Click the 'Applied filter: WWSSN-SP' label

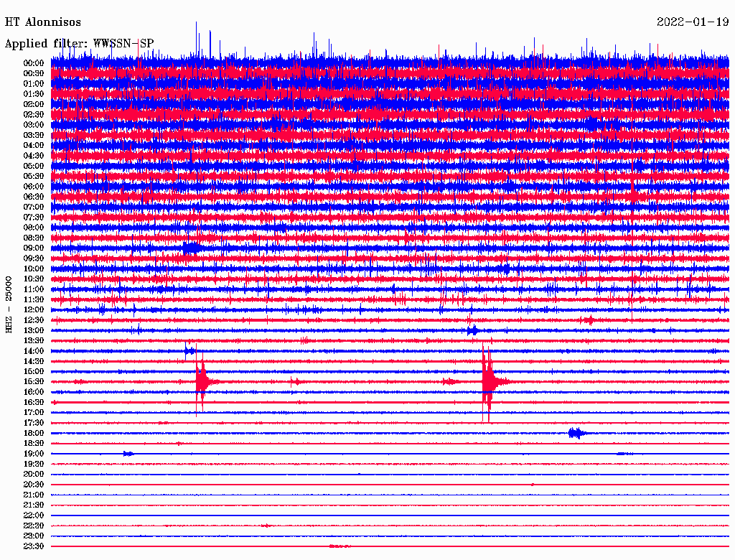79,44
